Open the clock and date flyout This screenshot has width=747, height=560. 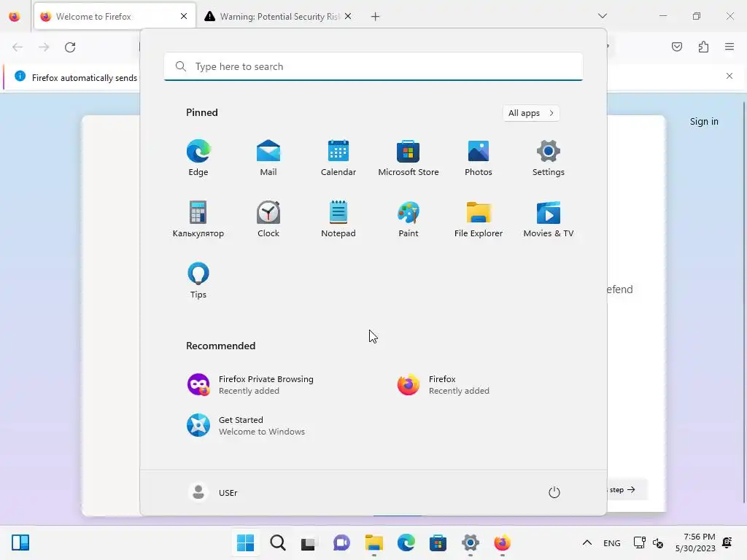coord(695,542)
